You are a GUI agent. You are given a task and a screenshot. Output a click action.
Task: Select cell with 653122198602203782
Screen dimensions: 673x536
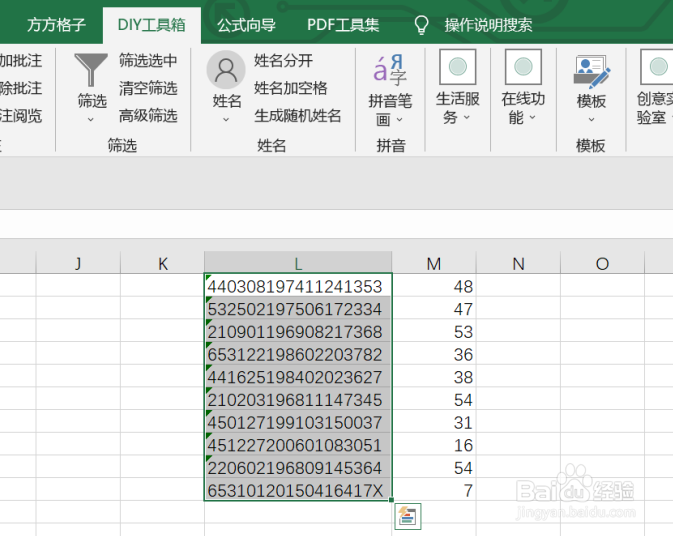298,354
